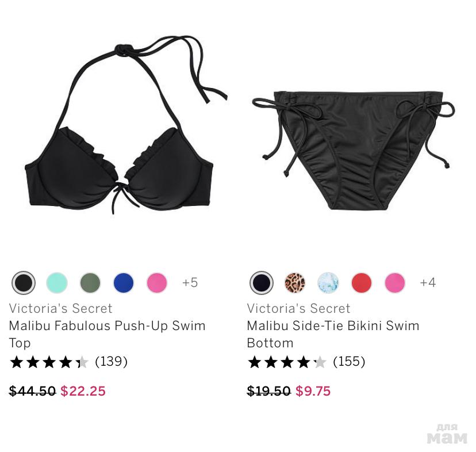View 139 reviews star rating for top
The width and height of the screenshot is (476, 452).
(68, 362)
